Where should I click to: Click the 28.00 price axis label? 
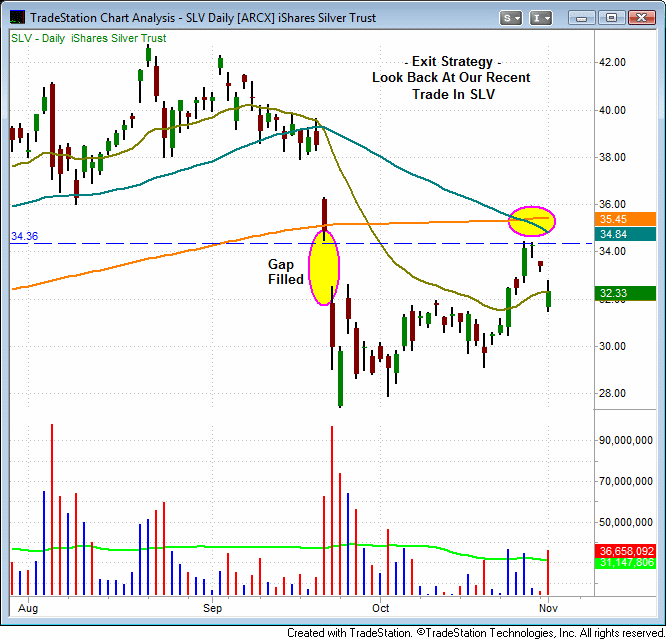612,393
